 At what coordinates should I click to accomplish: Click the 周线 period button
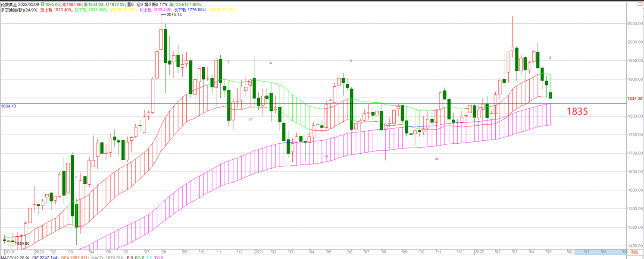tap(635, 252)
